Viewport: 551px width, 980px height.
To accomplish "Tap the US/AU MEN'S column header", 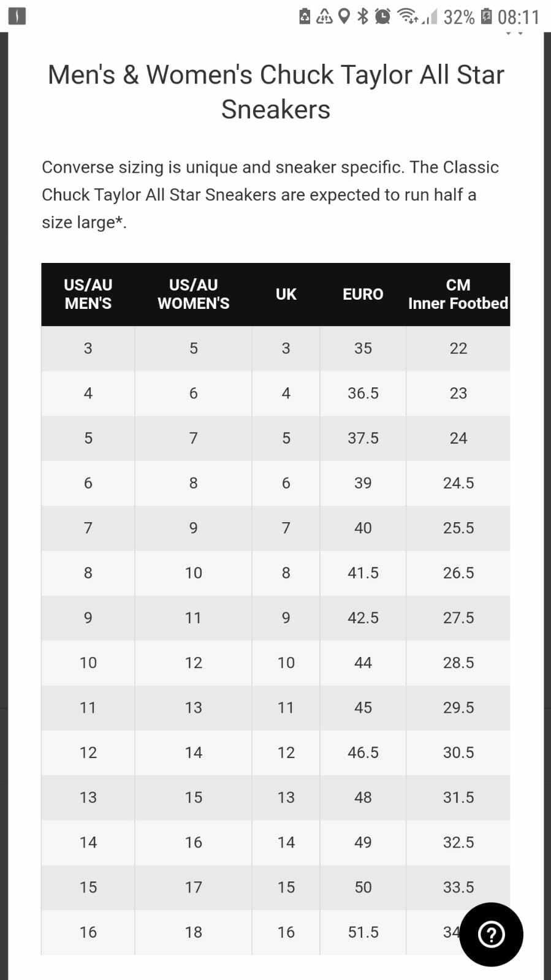I will [x=88, y=294].
